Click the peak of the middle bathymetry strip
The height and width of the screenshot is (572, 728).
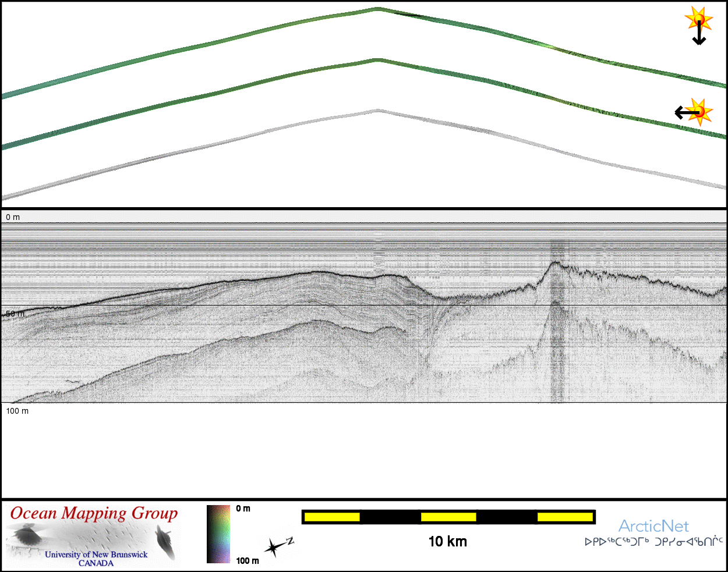click(x=377, y=60)
